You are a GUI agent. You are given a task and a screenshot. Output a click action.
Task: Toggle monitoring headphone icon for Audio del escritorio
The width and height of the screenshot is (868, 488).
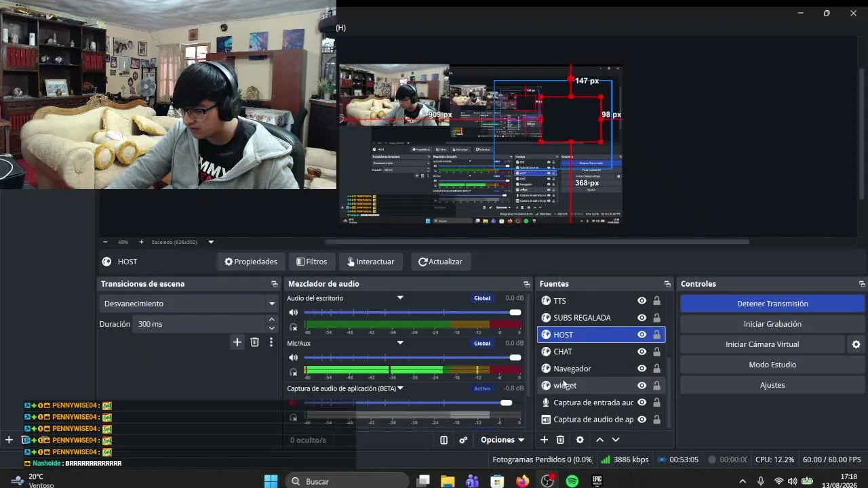(293, 327)
